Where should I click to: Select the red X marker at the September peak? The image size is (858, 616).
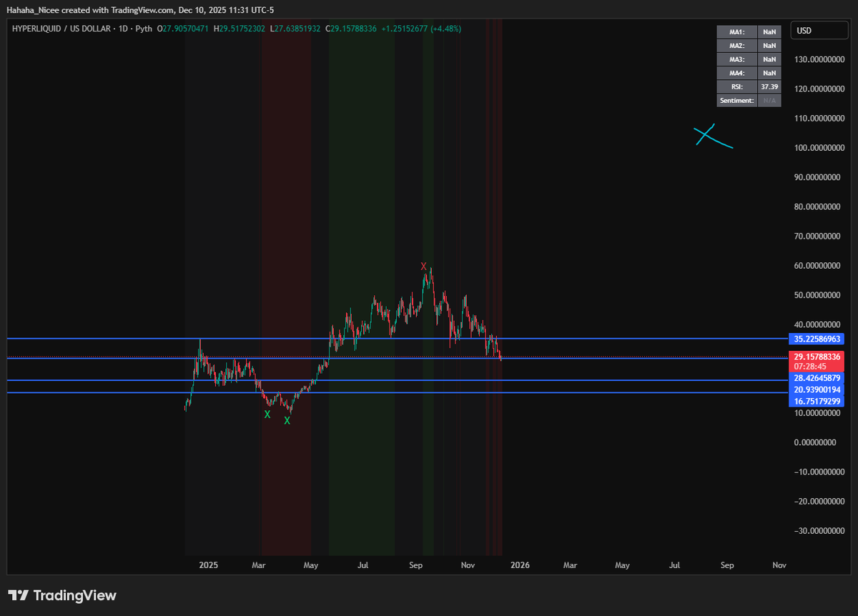424,267
